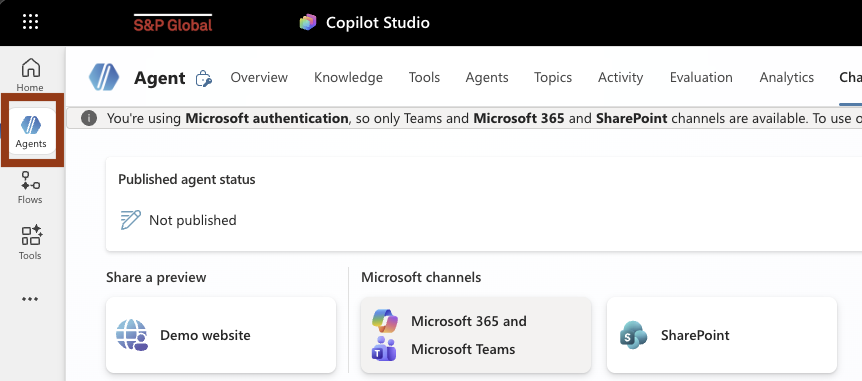The width and height of the screenshot is (862, 381).
Task: Click the Published agent status heading
Action: pos(187,179)
